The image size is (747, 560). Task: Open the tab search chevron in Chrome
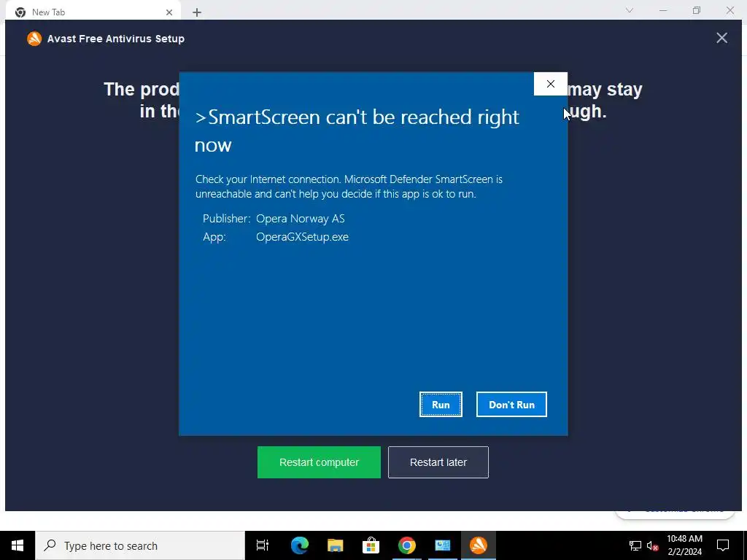coord(630,10)
